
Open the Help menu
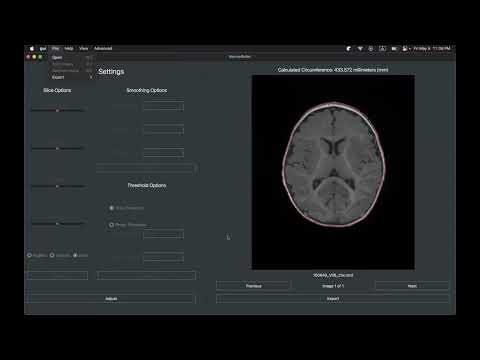[x=69, y=49]
